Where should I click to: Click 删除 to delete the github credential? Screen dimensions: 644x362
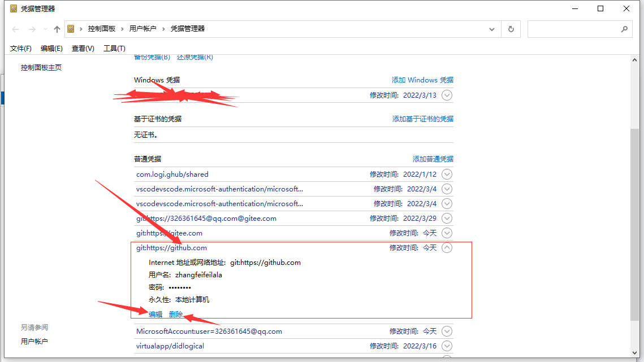[176, 314]
